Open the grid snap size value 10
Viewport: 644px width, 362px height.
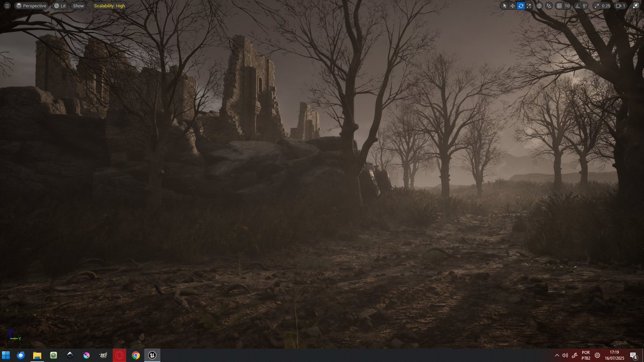567,6
